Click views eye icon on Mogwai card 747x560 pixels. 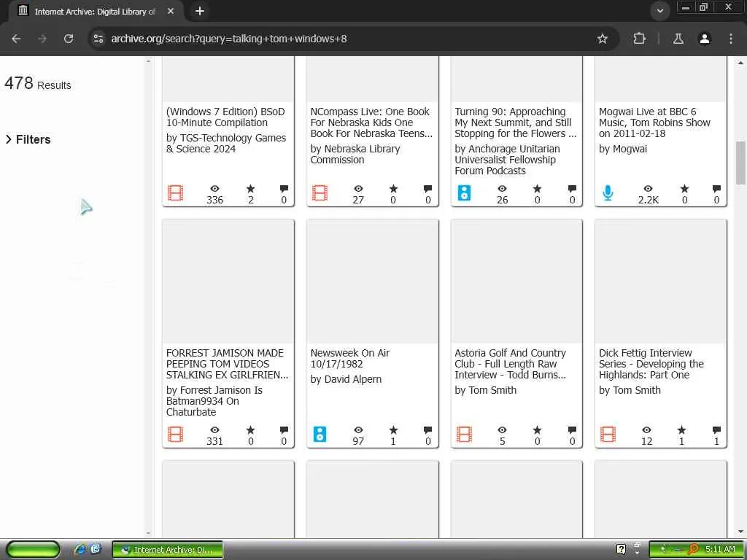648,189
